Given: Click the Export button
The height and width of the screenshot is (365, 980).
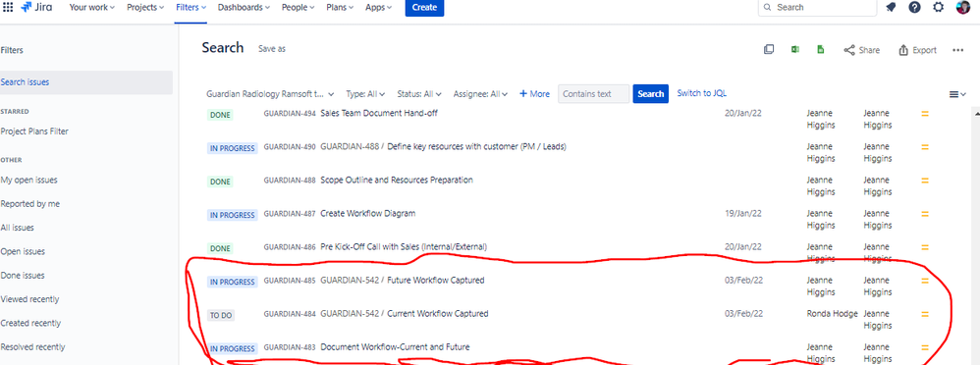Looking at the screenshot, I should click(x=917, y=50).
